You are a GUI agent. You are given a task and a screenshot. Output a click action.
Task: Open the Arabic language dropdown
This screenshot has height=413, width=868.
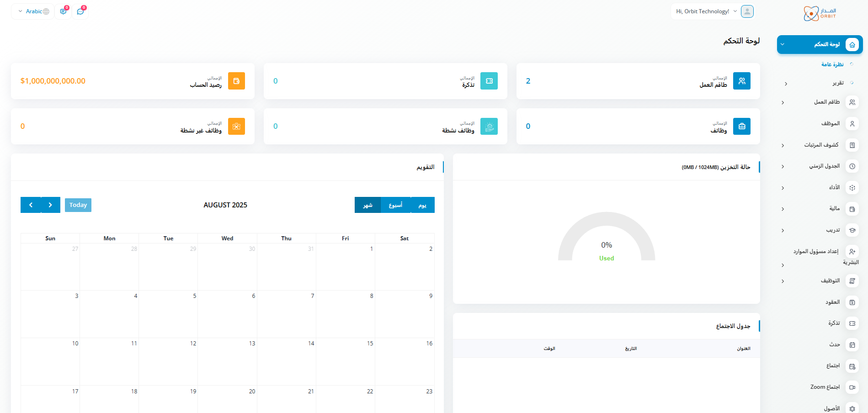click(x=33, y=11)
